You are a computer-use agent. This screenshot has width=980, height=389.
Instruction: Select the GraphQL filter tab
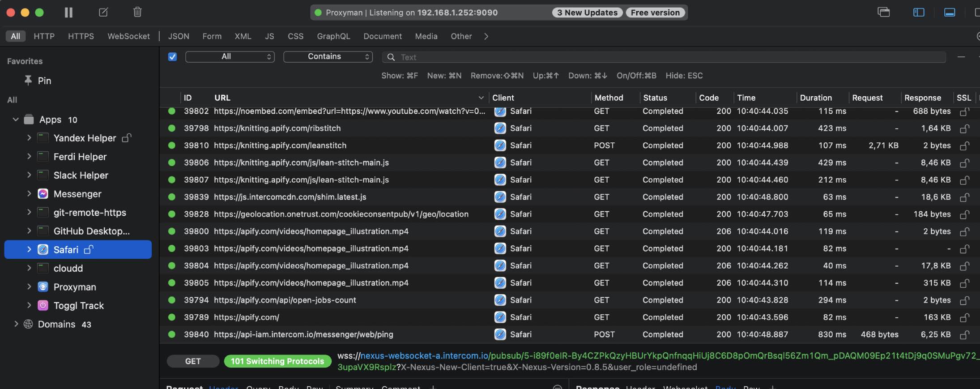333,36
